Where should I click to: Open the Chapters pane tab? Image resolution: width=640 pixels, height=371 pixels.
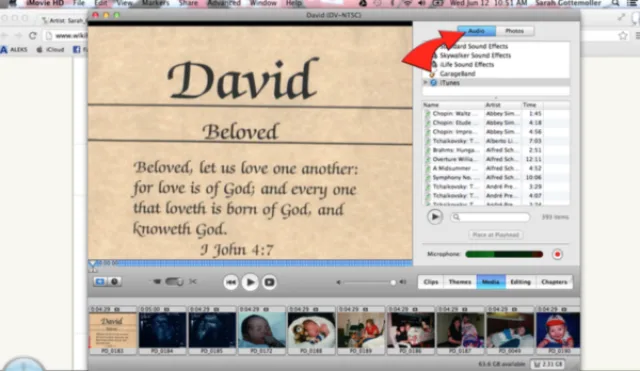coord(554,282)
